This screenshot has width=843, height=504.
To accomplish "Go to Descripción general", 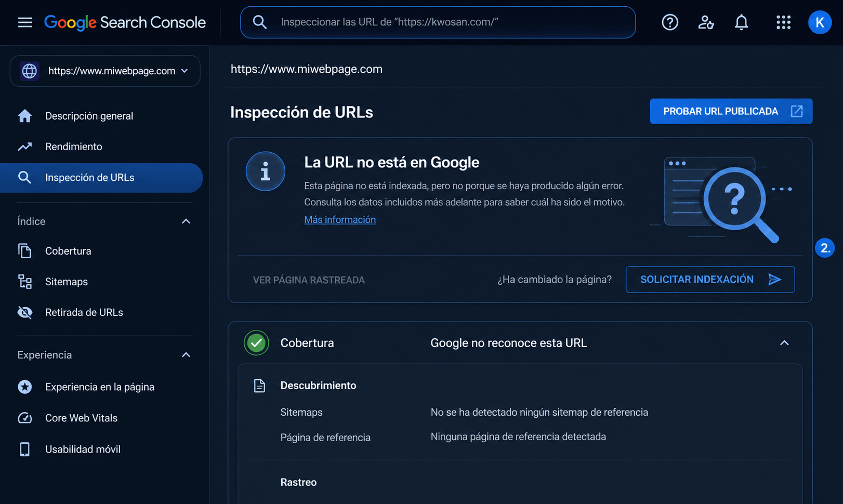I will (89, 116).
